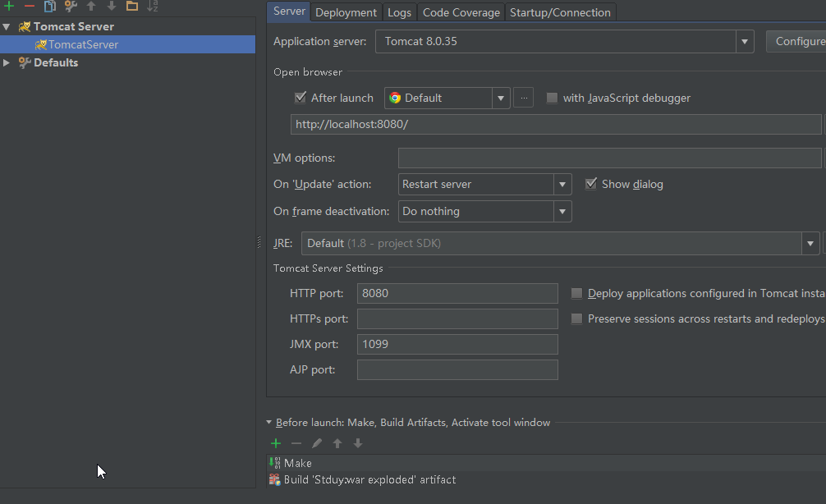Open browser Default dropdown arrow
The image size is (826, 504).
[x=501, y=98]
